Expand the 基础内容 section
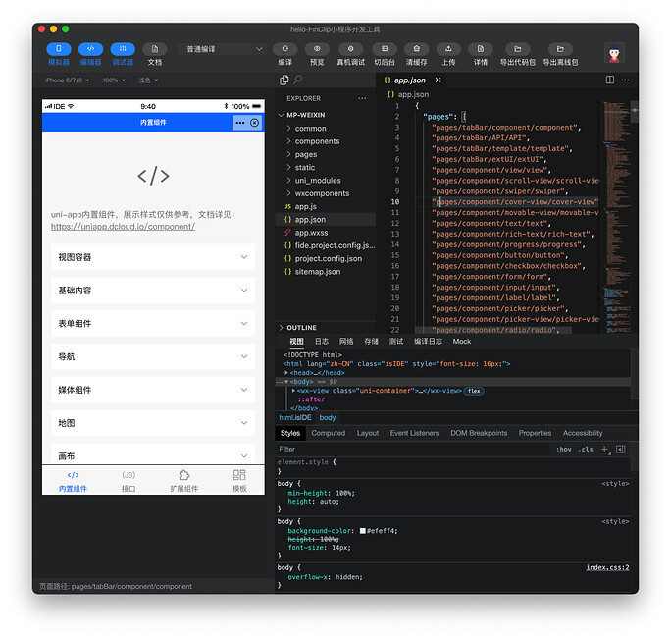The image size is (672, 638). click(x=153, y=291)
